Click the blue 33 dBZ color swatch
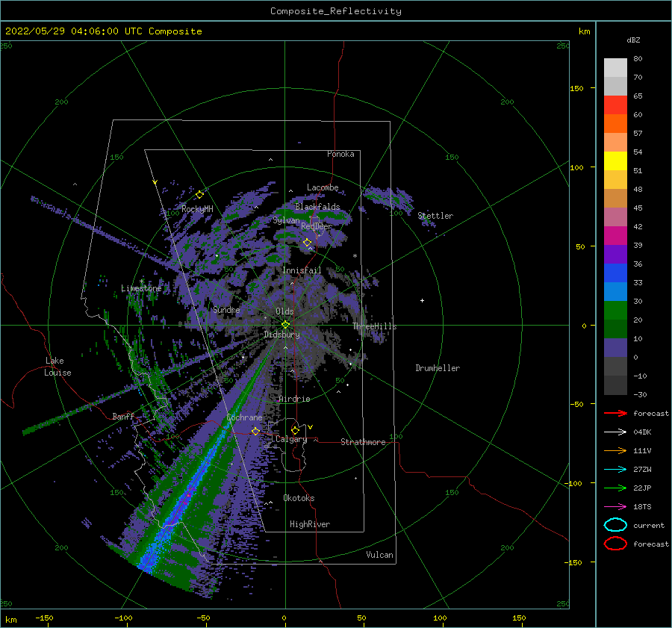 point(615,273)
